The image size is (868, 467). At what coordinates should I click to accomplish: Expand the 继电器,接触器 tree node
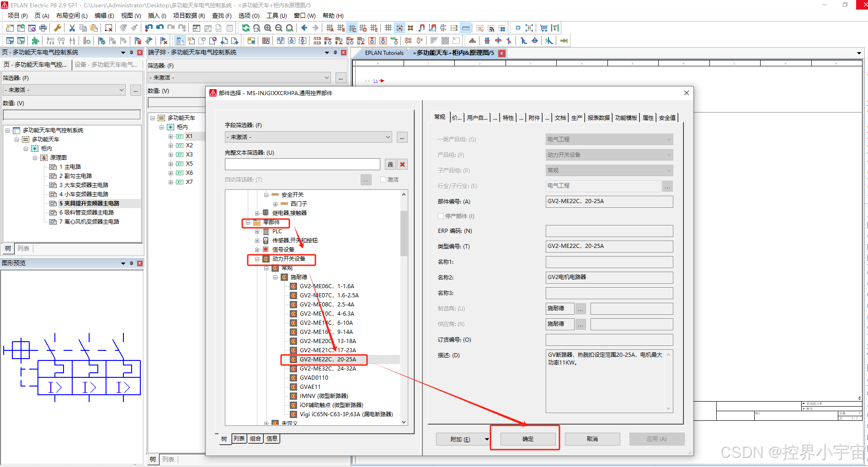257,213
